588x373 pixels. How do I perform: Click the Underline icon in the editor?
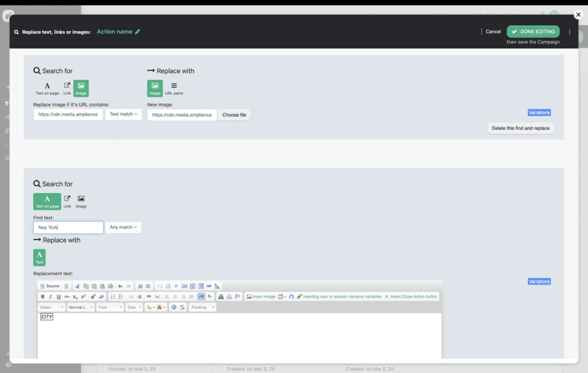[x=59, y=297]
